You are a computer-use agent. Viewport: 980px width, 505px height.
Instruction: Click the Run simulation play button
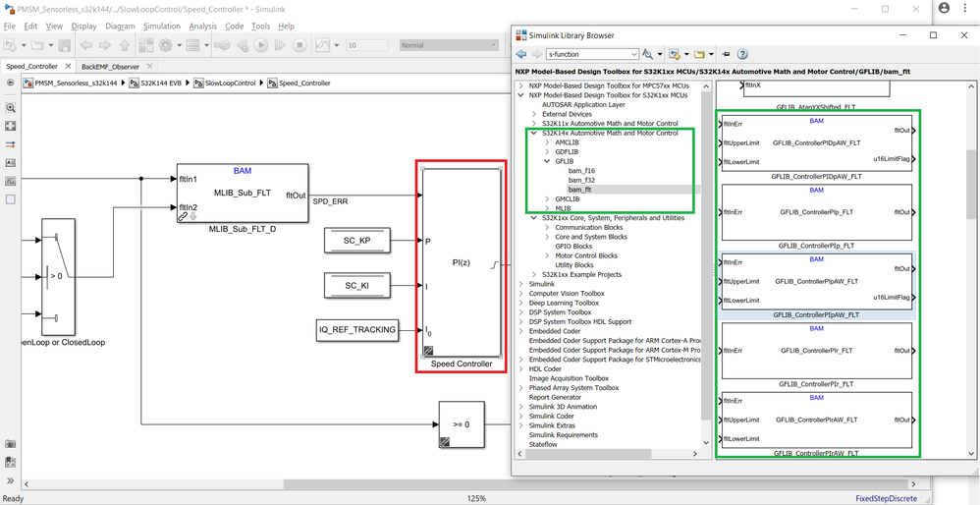pos(260,45)
